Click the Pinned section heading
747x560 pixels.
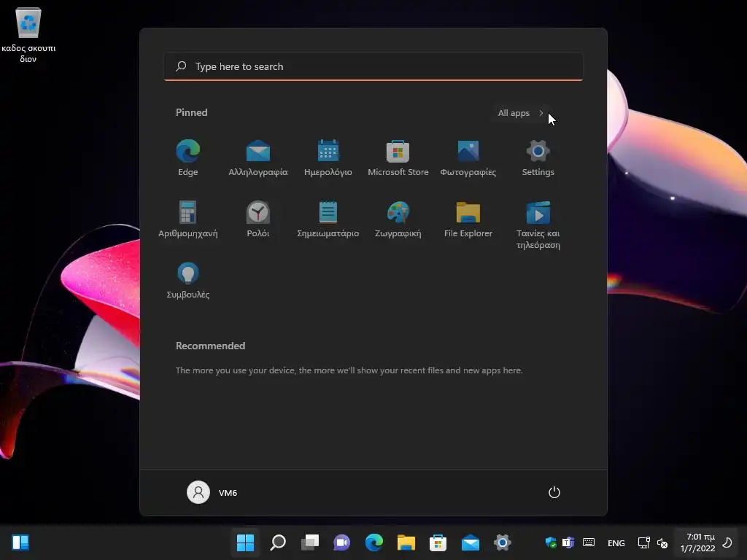tap(192, 112)
